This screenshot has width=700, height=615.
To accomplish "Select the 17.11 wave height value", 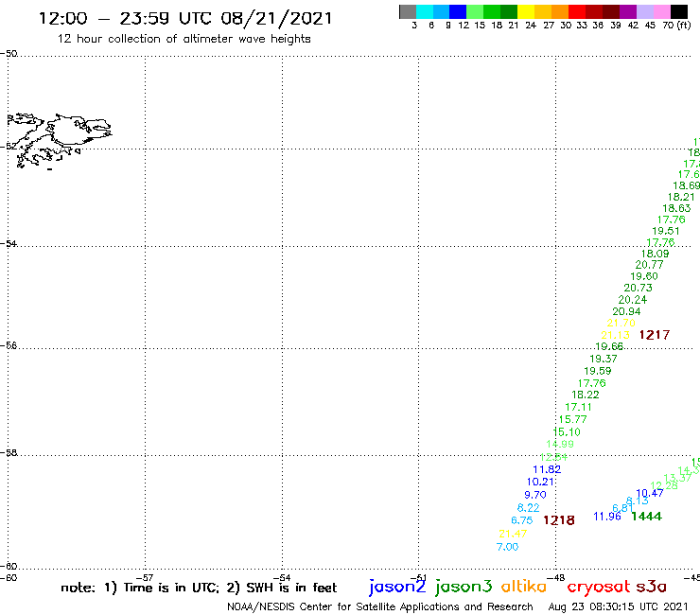I will click(579, 408).
